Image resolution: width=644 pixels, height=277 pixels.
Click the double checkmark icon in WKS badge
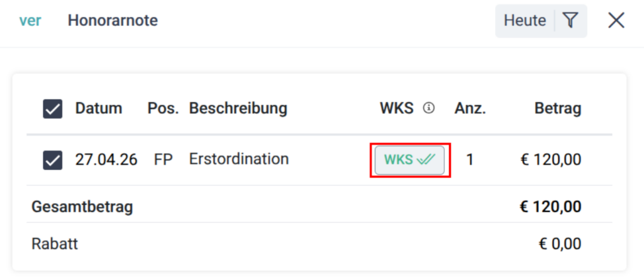[426, 160]
